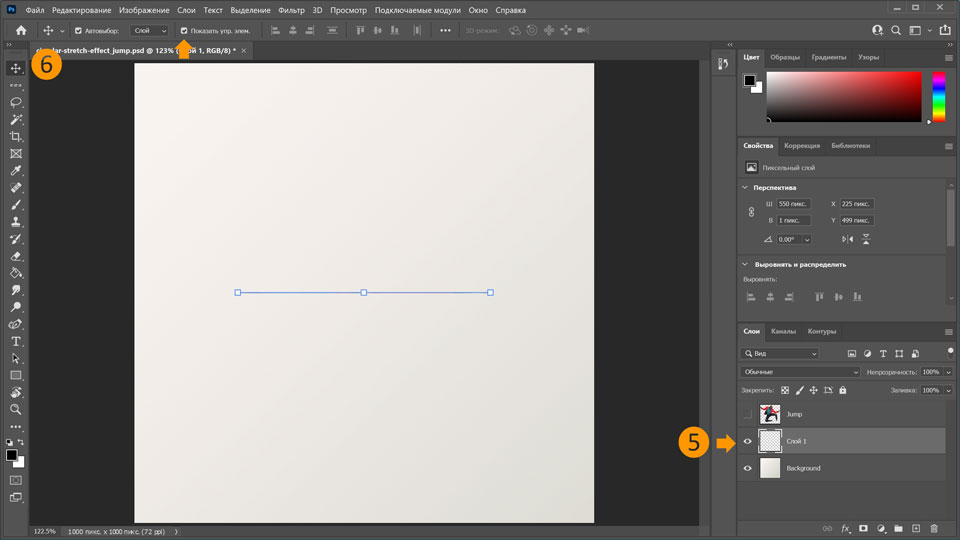The height and width of the screenshot is (540, 960).
Task: Select the Crop tool
Action: click(16, 136)
